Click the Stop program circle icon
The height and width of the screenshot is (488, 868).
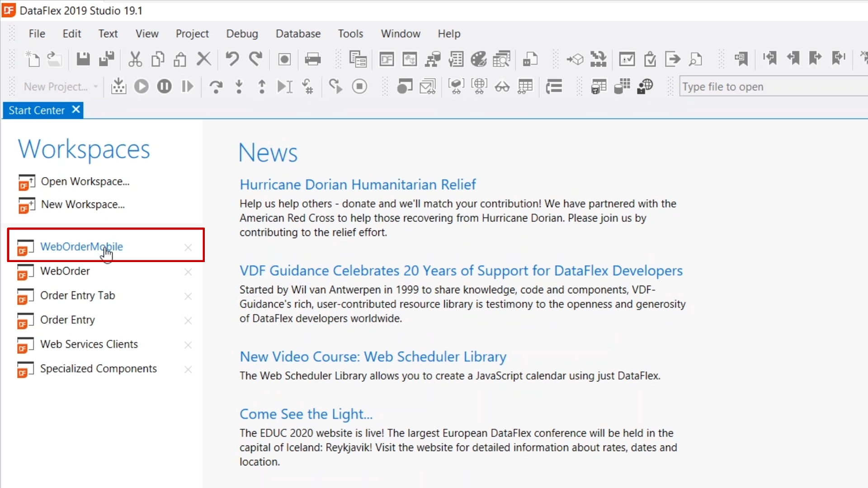click(359, 86)
